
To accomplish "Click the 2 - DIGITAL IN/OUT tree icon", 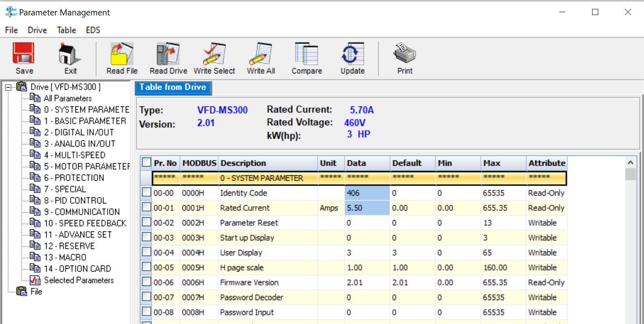I will 35,132.
